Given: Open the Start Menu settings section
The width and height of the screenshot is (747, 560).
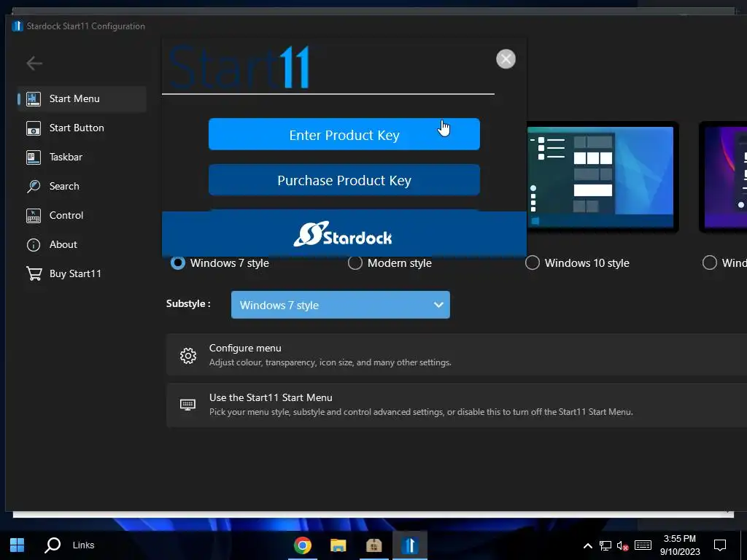Looking at the screenshot, I should click(81, 99).
